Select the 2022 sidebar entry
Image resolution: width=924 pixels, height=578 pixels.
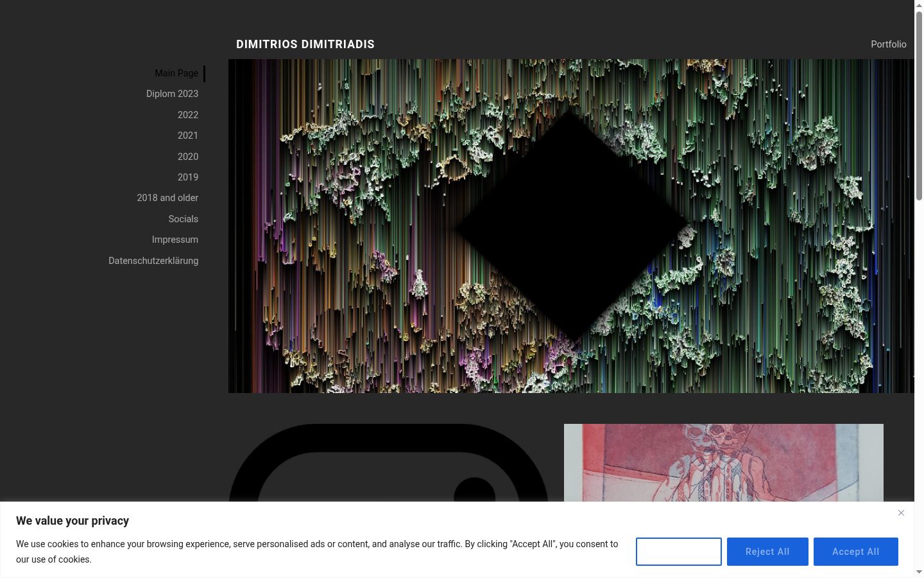point(188,115)
